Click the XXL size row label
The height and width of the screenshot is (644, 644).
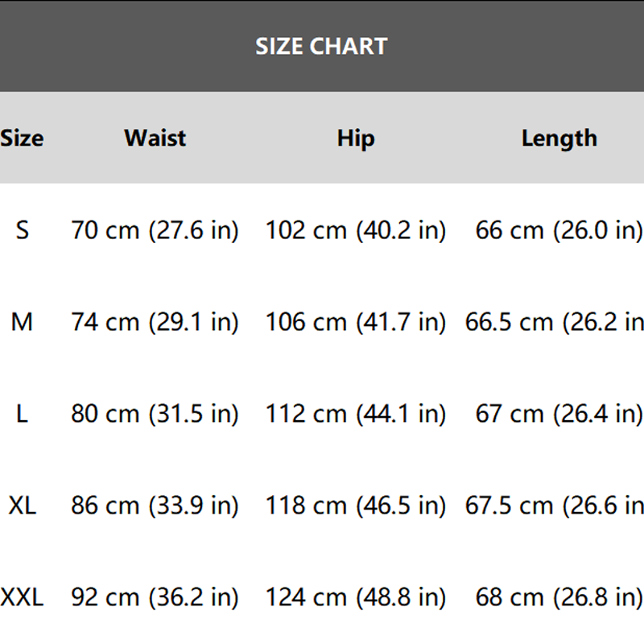click(22, 597)
